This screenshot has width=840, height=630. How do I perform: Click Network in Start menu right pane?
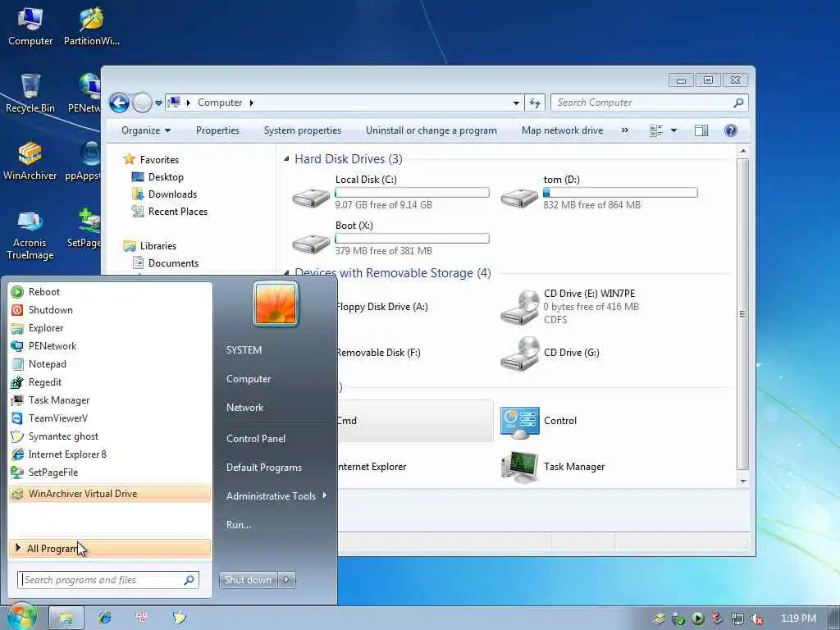point(244,408)
